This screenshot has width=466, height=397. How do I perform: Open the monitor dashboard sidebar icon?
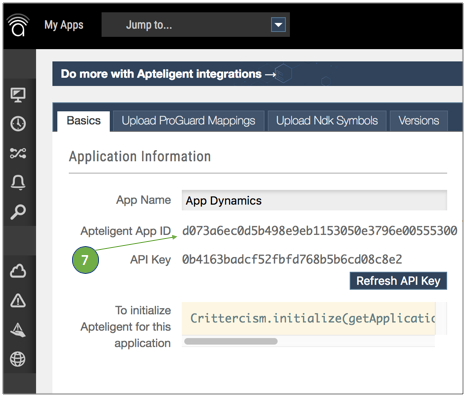(x=18, y=95)
